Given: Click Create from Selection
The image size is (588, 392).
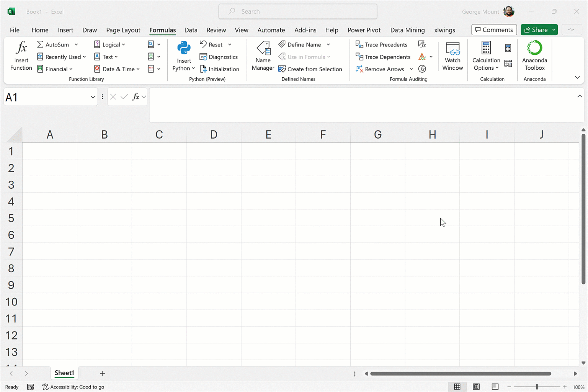Looking at the screenshot, I should pos(310,69).
